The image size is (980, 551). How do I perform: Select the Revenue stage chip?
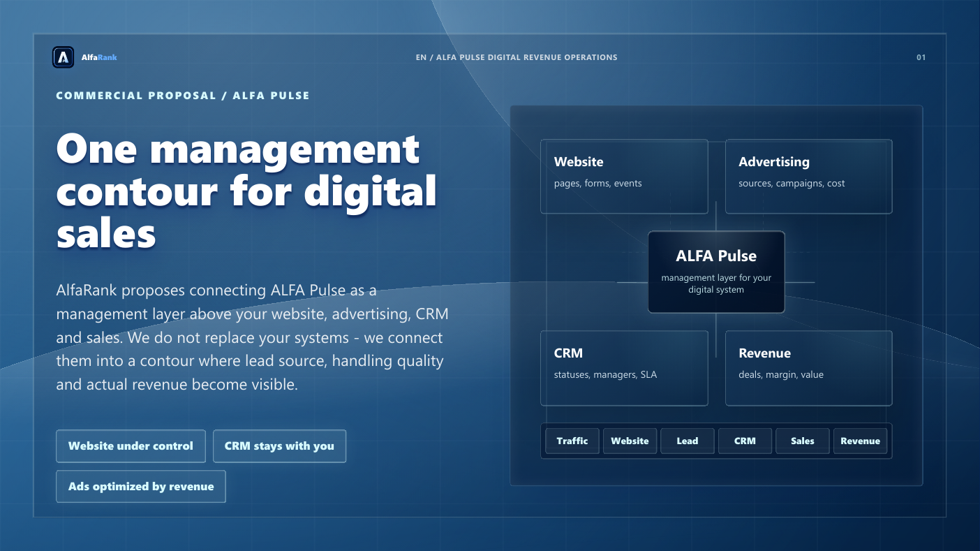tap(860, 441)
